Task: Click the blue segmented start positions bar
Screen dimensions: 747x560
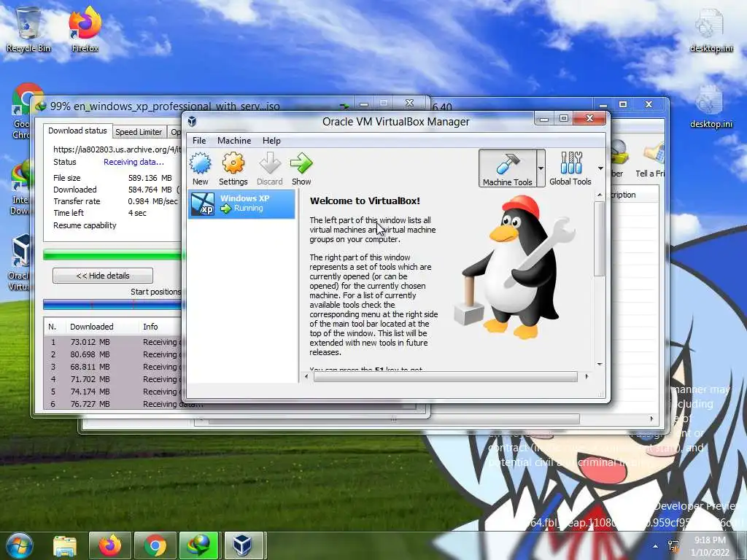Action: [112, 305]
